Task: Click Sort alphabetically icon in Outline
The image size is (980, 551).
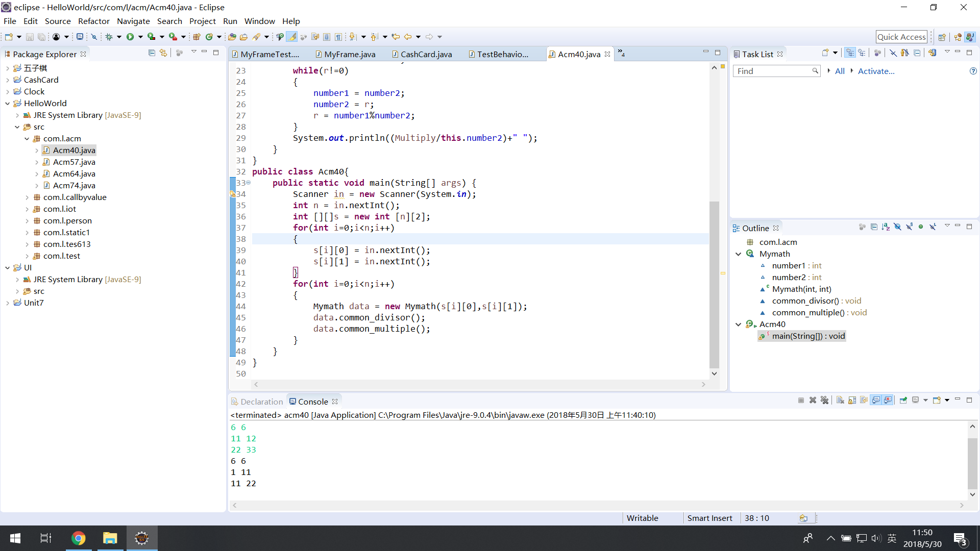Action: click(886, 227)
